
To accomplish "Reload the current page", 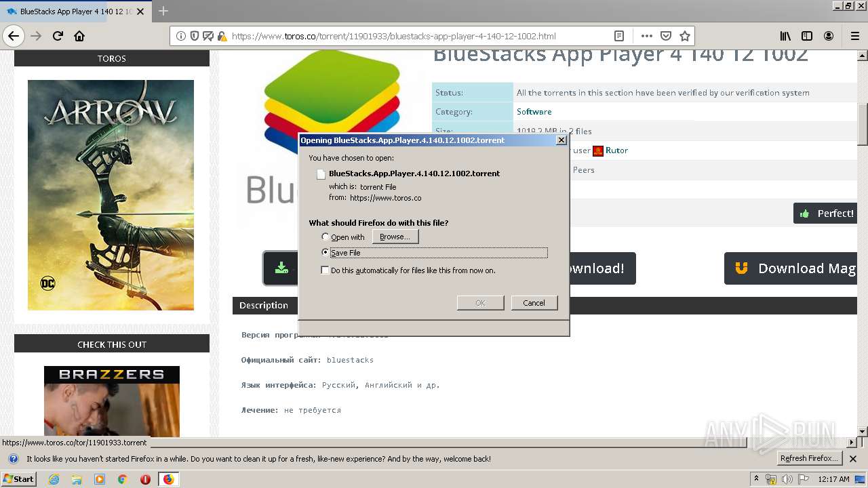I will (58, 36).
